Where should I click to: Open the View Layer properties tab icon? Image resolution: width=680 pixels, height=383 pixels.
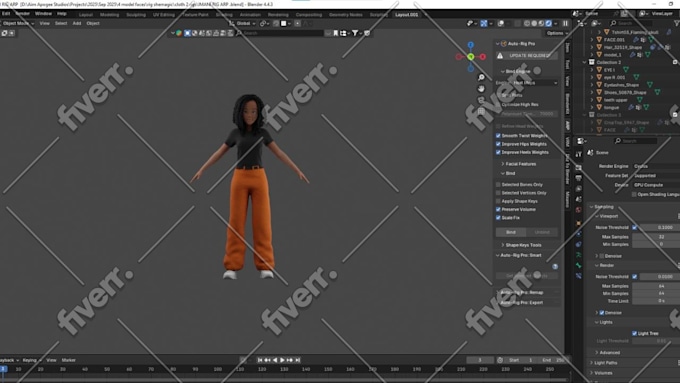(579, 189)
